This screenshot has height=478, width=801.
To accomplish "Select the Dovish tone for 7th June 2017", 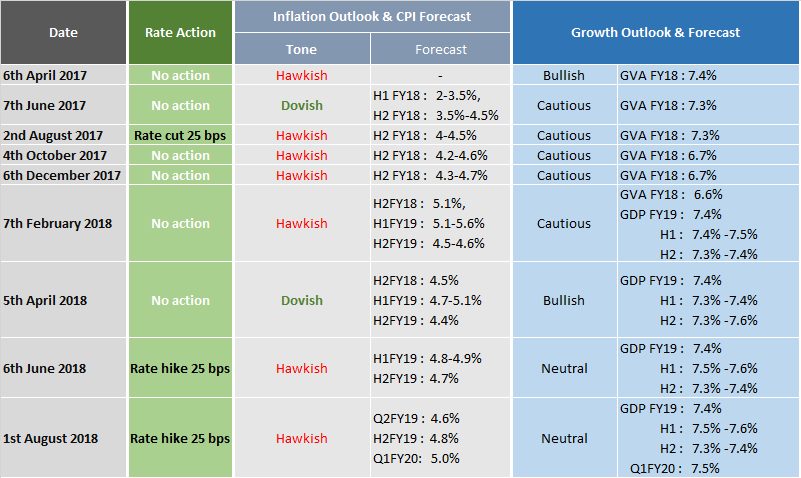I will 302,105.
